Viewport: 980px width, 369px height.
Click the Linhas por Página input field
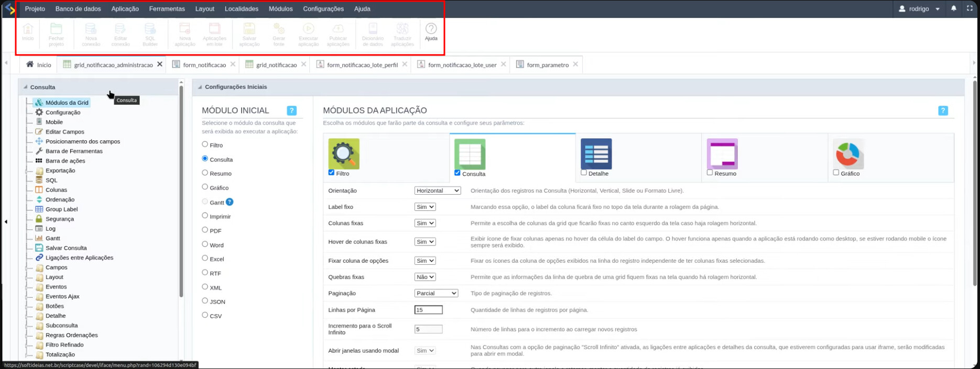[428, 310]
